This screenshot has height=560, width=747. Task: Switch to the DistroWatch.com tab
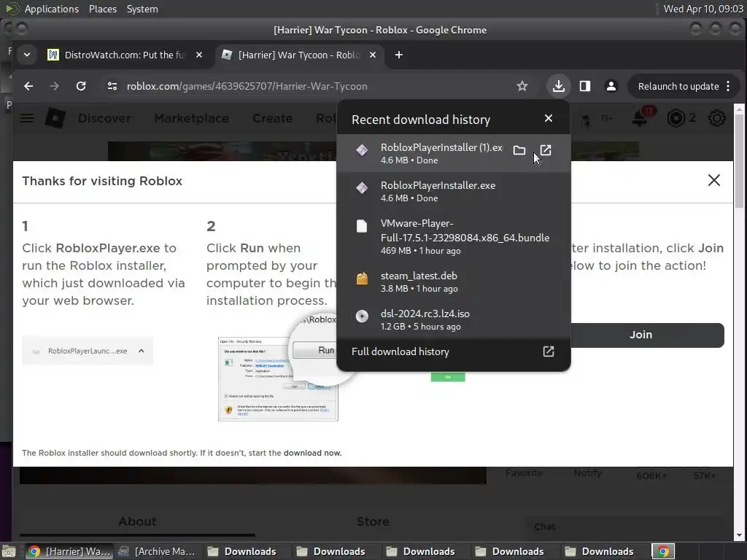(125, 55)
